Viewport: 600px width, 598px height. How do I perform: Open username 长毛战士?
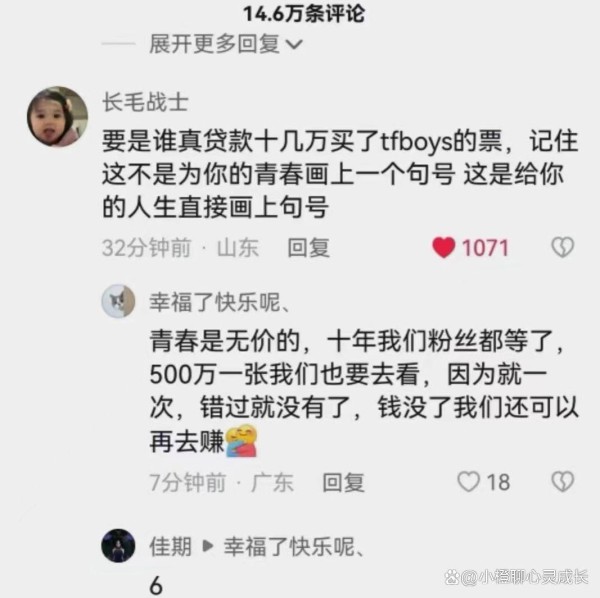coord(145,103)
